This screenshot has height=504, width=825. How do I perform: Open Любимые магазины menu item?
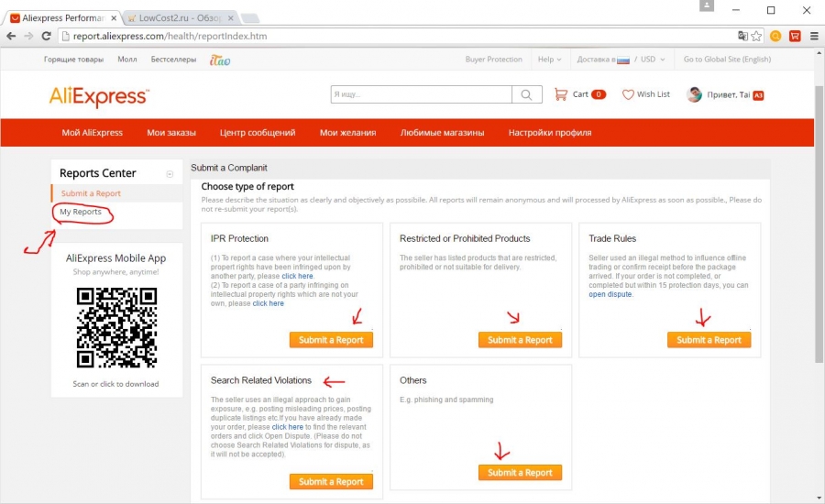442,133
